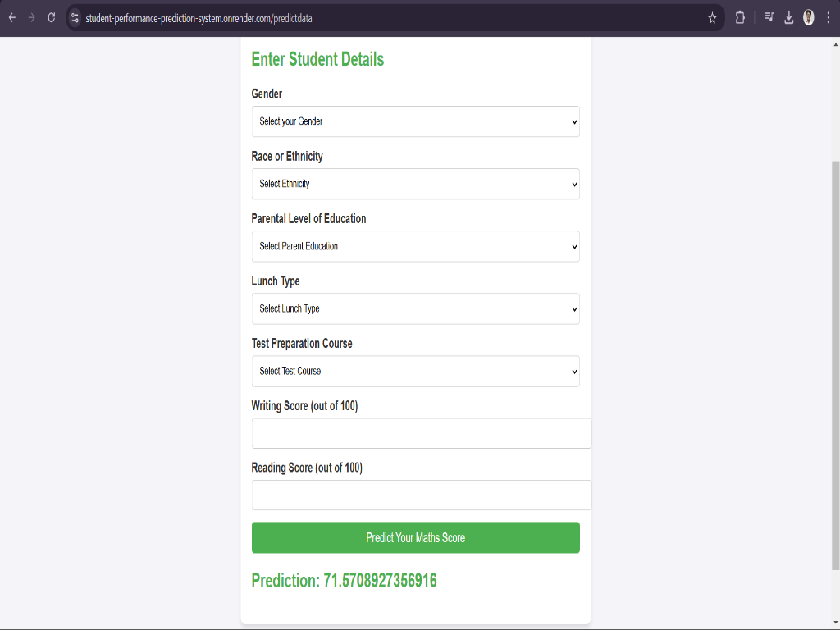
Task: Click the browser forward arrow
Action: 32,18
